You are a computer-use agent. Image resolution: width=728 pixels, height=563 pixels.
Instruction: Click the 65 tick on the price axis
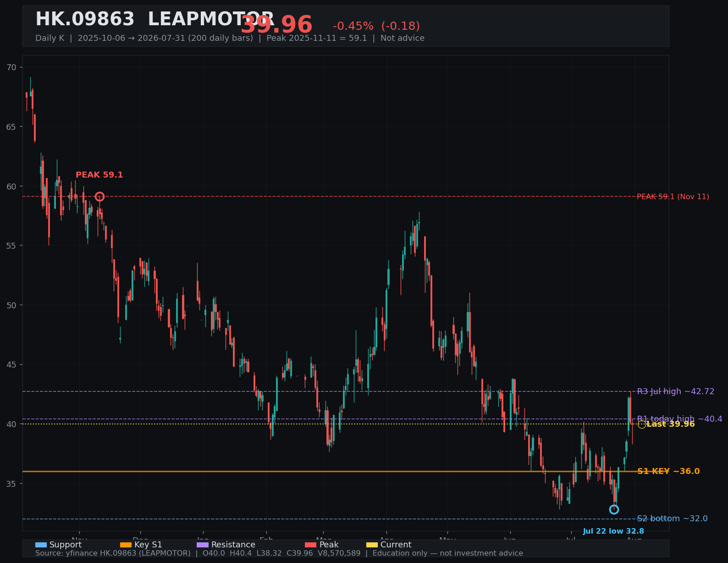[x=11, y=127]
